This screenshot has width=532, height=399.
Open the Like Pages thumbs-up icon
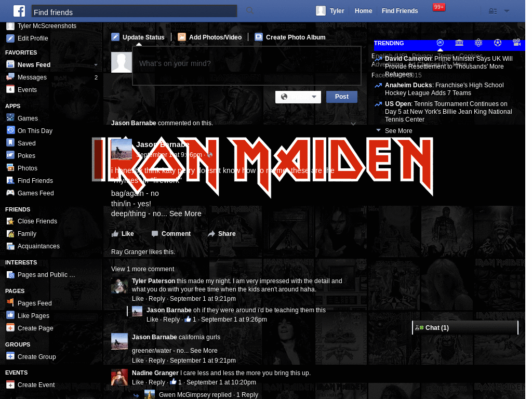click(x=10, y=315)
